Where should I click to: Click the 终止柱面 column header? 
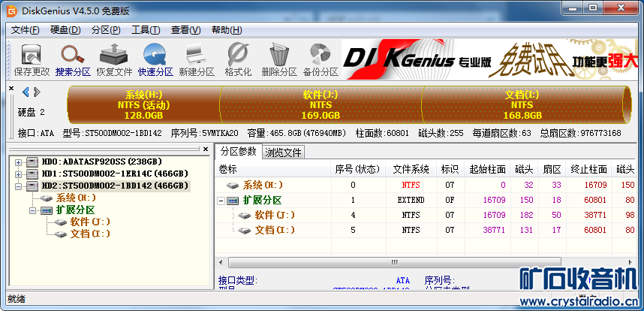589,169
